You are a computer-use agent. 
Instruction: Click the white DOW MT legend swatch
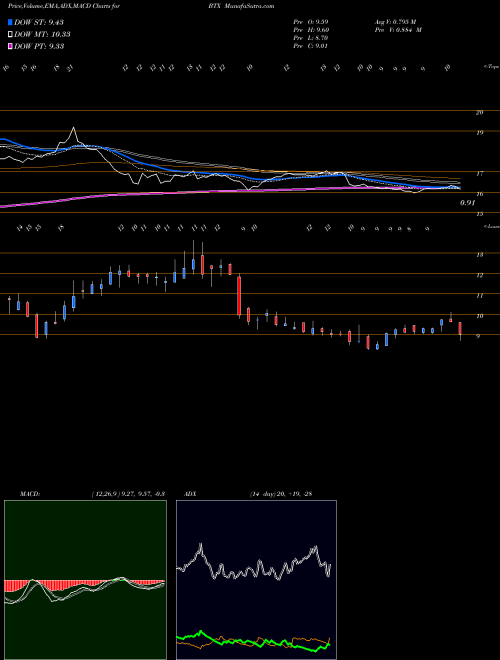(x=10, y=35)
